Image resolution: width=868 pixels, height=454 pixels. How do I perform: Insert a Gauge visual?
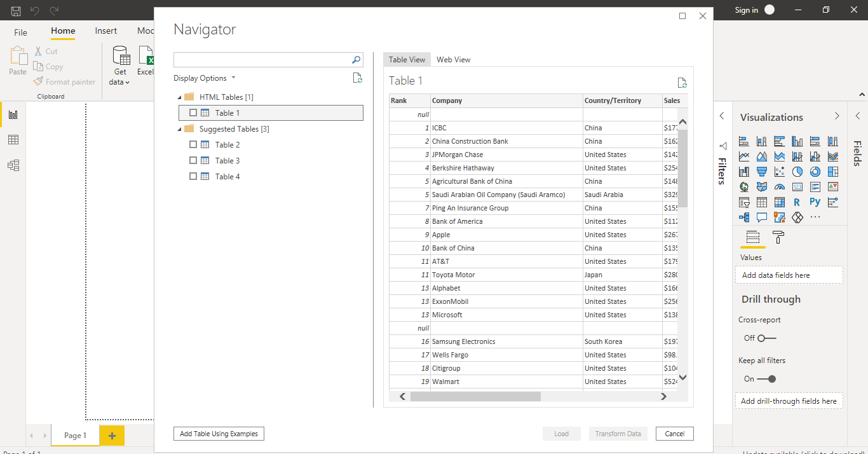tap(780, 187)
